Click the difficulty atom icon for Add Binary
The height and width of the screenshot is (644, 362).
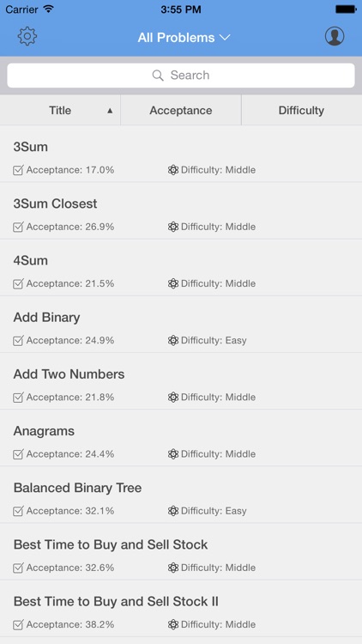tap(173, 341)
